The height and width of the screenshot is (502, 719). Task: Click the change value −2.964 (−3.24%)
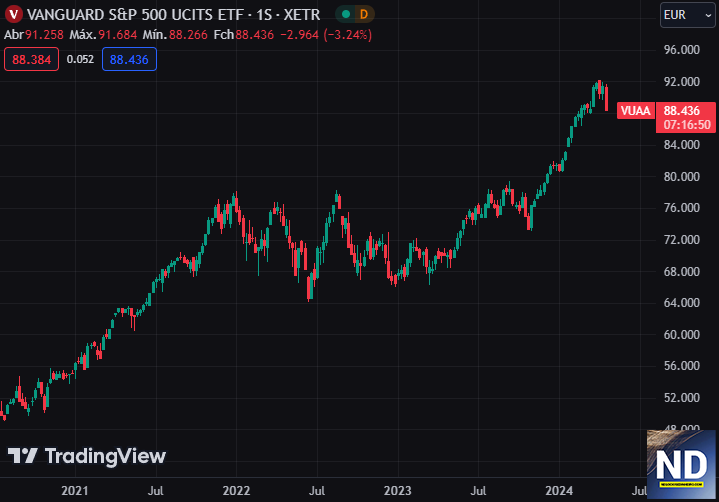click(x=326, y=35)
